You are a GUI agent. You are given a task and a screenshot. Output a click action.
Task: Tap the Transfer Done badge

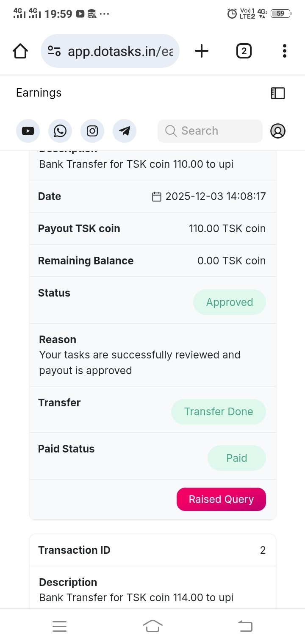click(219, 412)
